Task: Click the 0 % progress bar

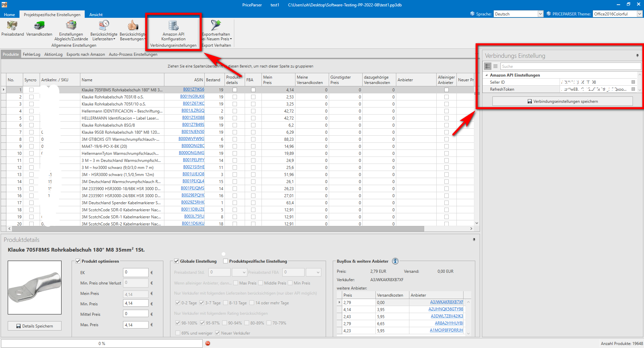Action: pos(102,343)
